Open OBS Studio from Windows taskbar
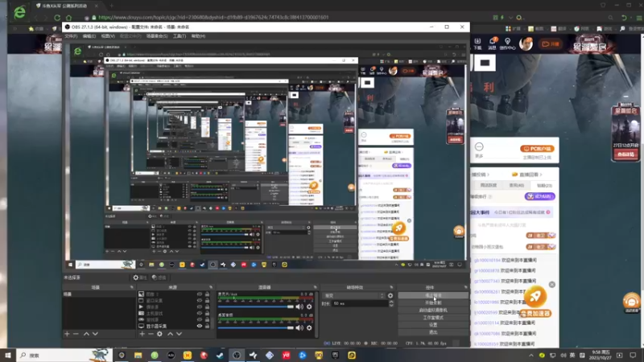This screenshot has height=362, width=644. (x=237, y=356)
